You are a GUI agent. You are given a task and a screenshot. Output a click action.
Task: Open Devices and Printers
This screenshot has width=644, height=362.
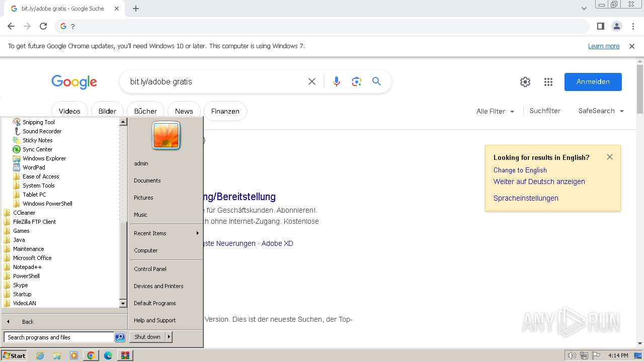point(158,286)
